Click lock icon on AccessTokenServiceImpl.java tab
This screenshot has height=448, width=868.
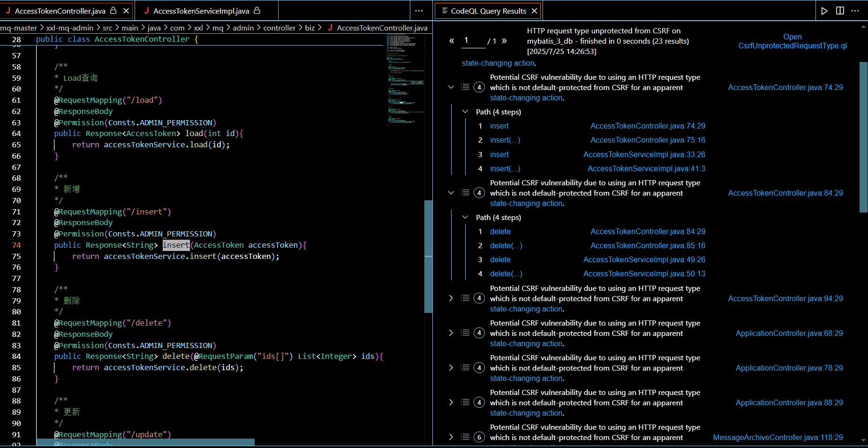pos(257,10)
